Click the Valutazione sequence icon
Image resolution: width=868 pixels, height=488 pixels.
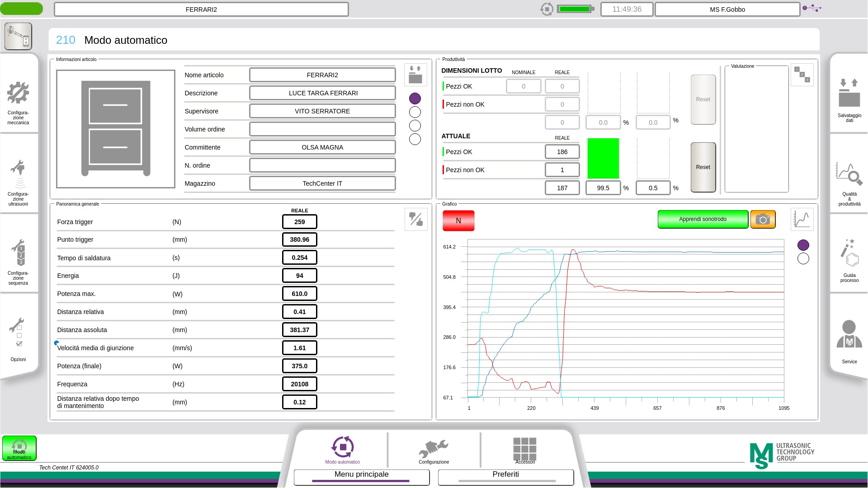[802, 75]
